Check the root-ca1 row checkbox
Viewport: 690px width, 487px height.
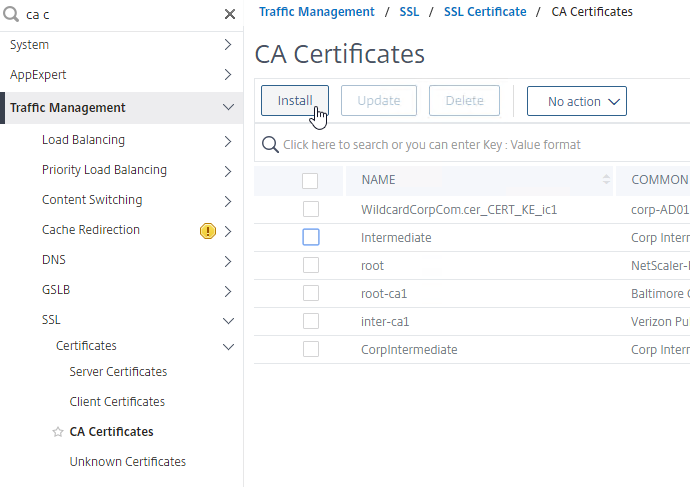point(311,293)
